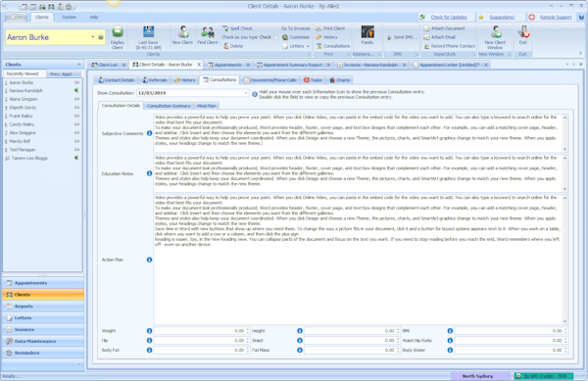
Task: Click the Action Plan text field
Action: click(x=359, y=260)
